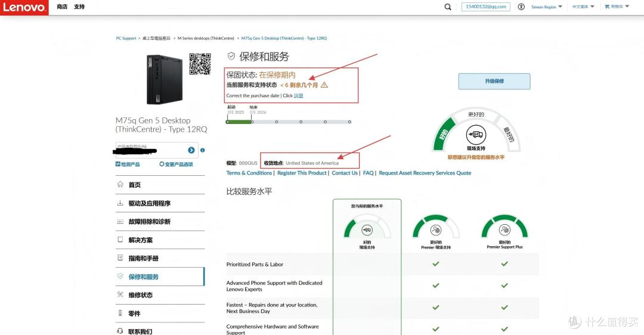Click 'United States of America' location text
The image size is (644, 335).
click(312, 163)
